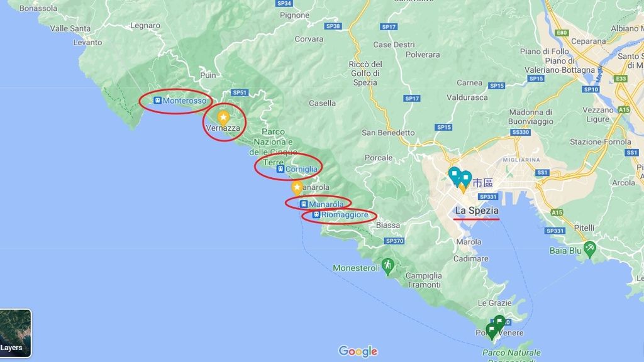
Task: Click the Google logo at bottom
Action: tap(358, 351)
